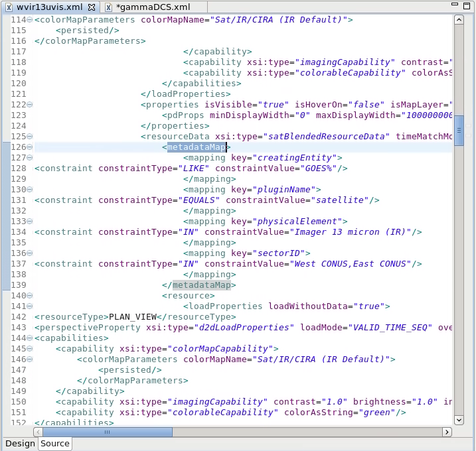Viewport: 476px width, 451px height.
Task: Click minDisplayWidth "0" on line 123
Action: (x=302, y=115)
